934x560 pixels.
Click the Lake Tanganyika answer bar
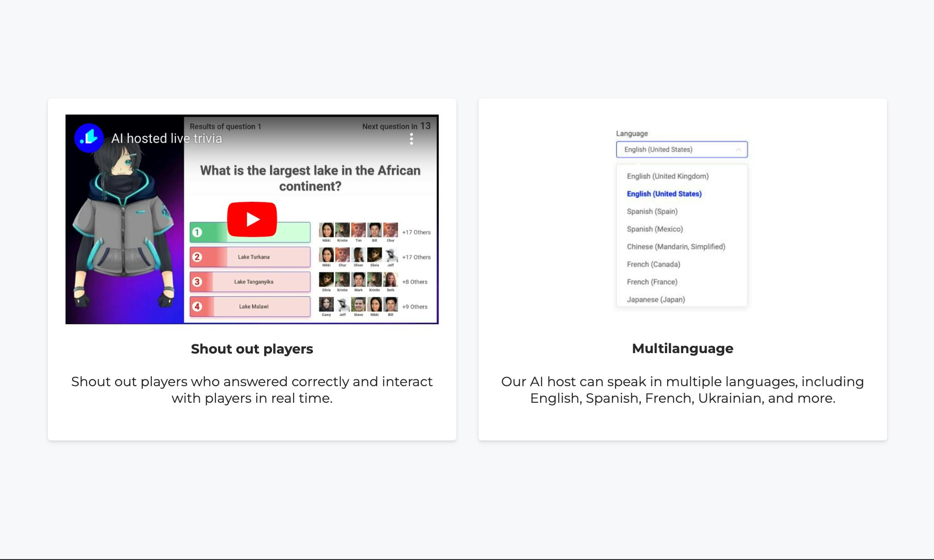tap(250, 282)
